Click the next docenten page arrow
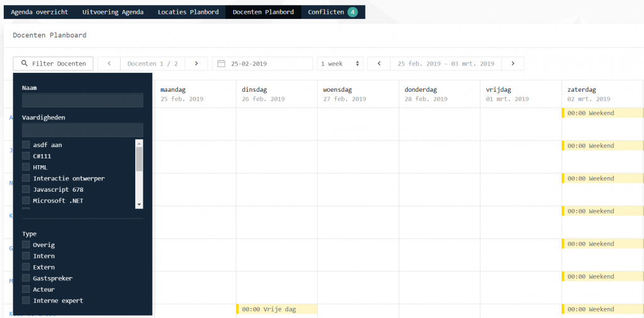 coord(196,63)
